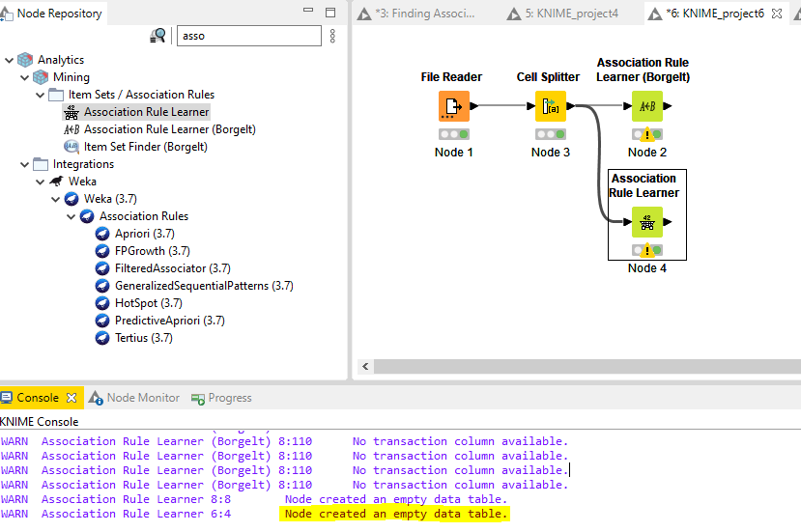Click the search mode icon beside search box
Viewport: 801px width, 532px height.
[x=157, y=36]
